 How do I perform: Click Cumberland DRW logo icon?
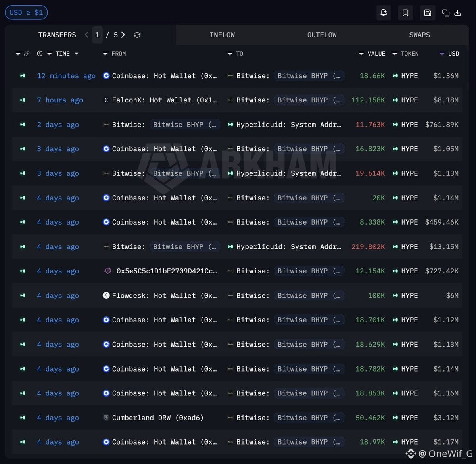[106, 418]
